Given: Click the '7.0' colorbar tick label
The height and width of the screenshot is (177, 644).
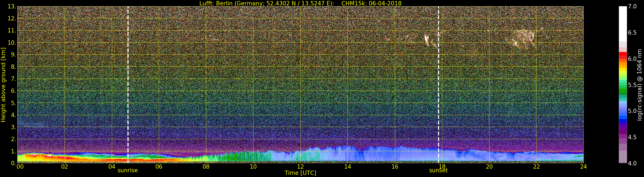Looking at the screenshot, I should click(632, 6).
